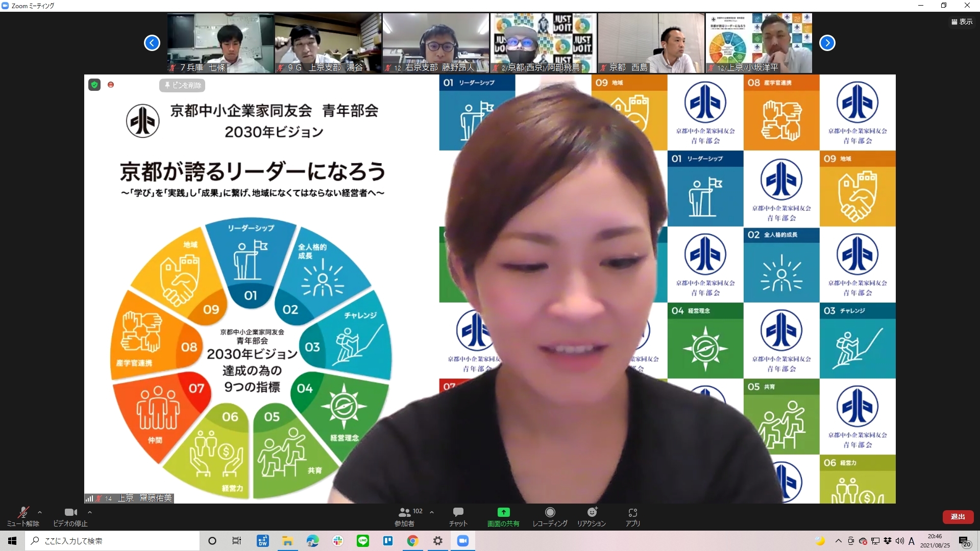Open the DW app on taskbar
Viewport: 980px width, 551px height.
point(263,541)
